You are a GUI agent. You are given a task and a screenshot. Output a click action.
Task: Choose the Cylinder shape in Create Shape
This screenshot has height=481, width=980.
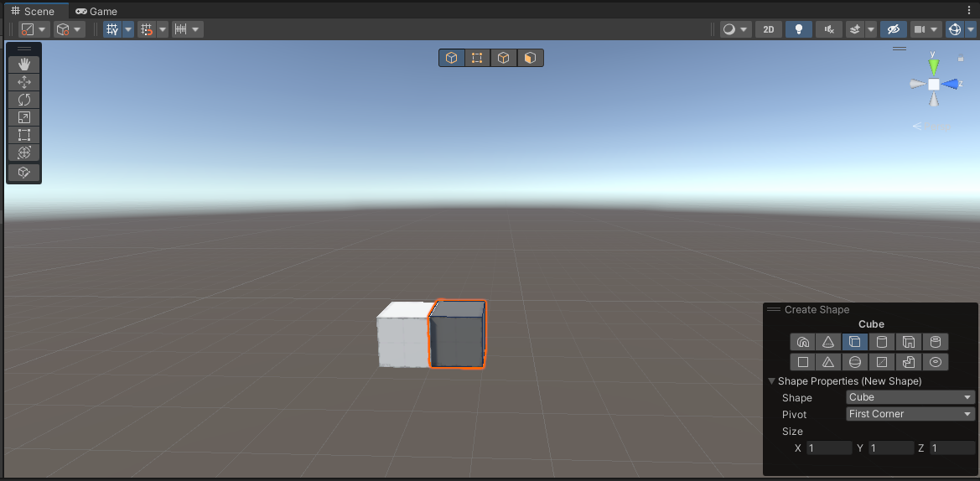(x=881, y=342)
